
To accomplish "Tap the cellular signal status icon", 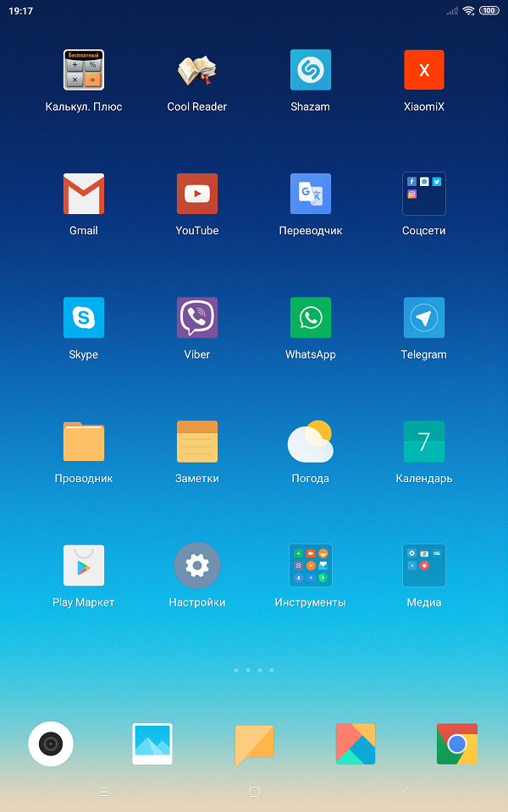I will pos(452,11).
